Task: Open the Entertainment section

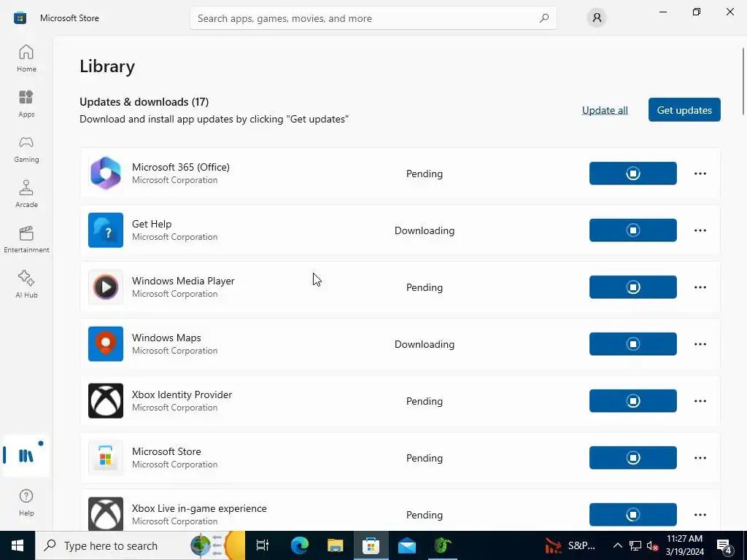Action: [x=26, y=239]
